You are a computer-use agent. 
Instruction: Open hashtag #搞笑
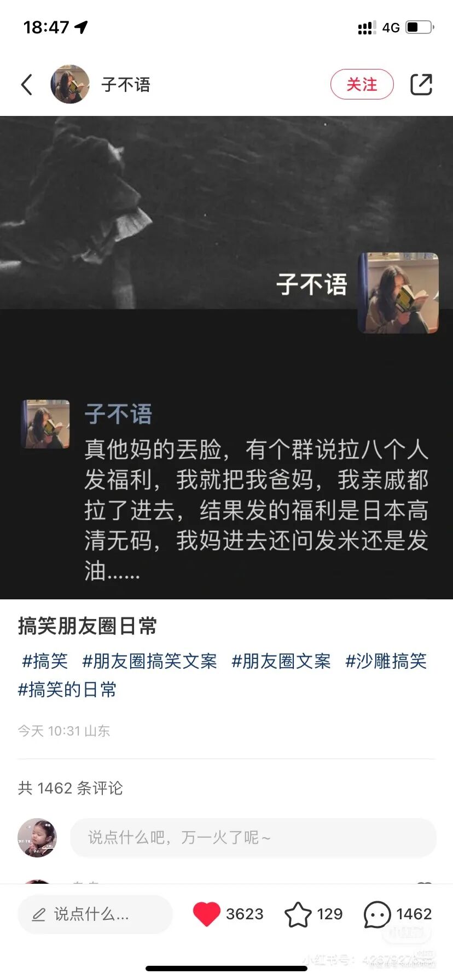pos(44,661)
